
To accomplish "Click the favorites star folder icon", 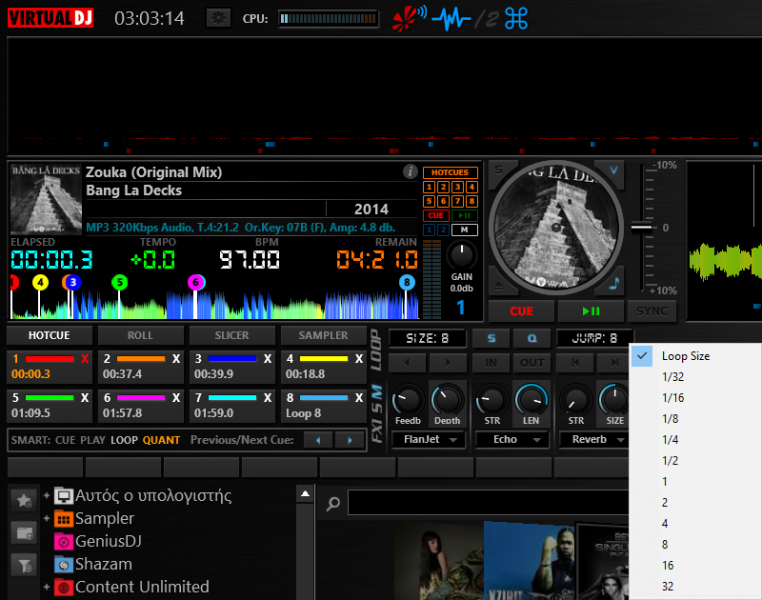I will click(x=24, y=500).
